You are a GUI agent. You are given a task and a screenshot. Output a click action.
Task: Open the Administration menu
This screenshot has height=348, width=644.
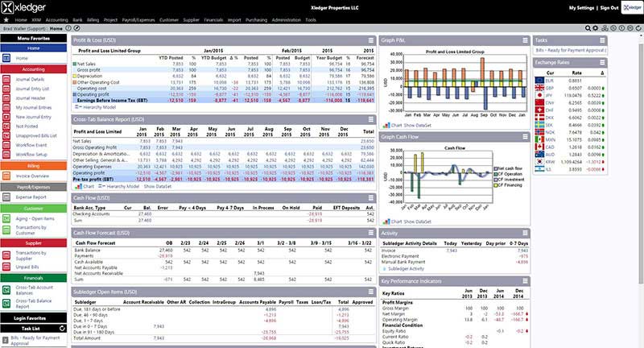[x=287, y=19]
